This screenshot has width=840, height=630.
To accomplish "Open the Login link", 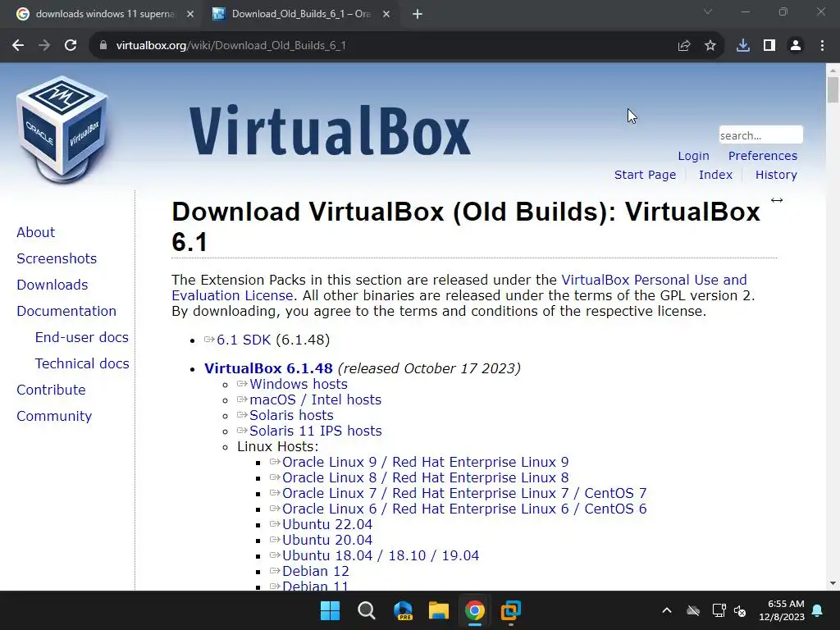I will pyautogui.click(x=693, y=156).
